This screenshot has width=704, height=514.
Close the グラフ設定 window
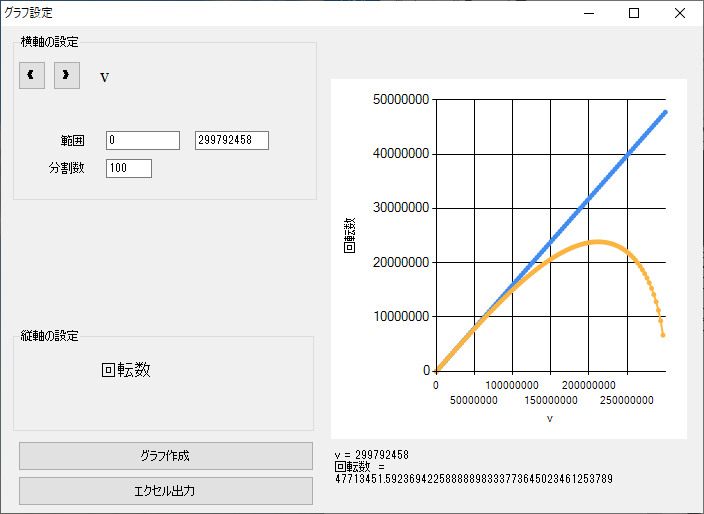[x=680, y=13]
